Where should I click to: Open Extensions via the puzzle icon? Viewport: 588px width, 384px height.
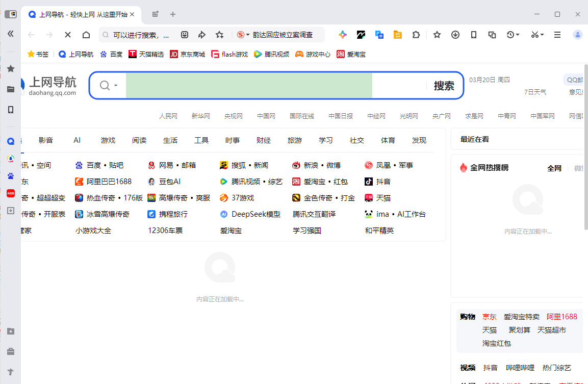pos(416,34)
